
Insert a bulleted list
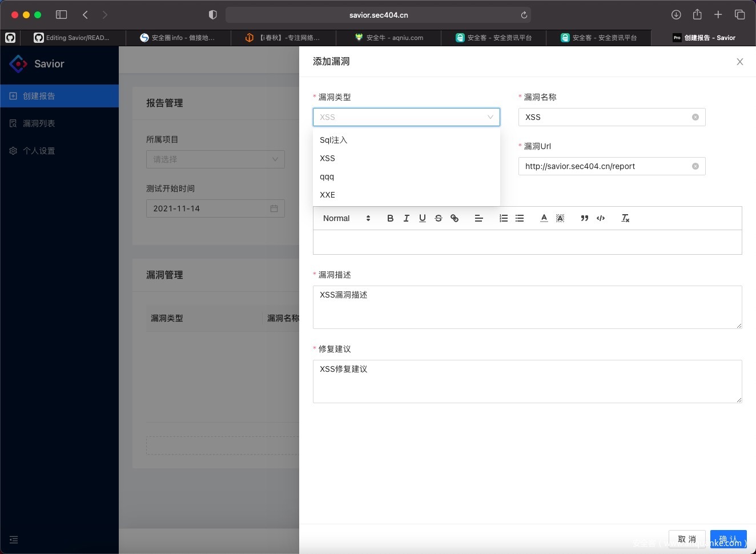click(519, 218)
